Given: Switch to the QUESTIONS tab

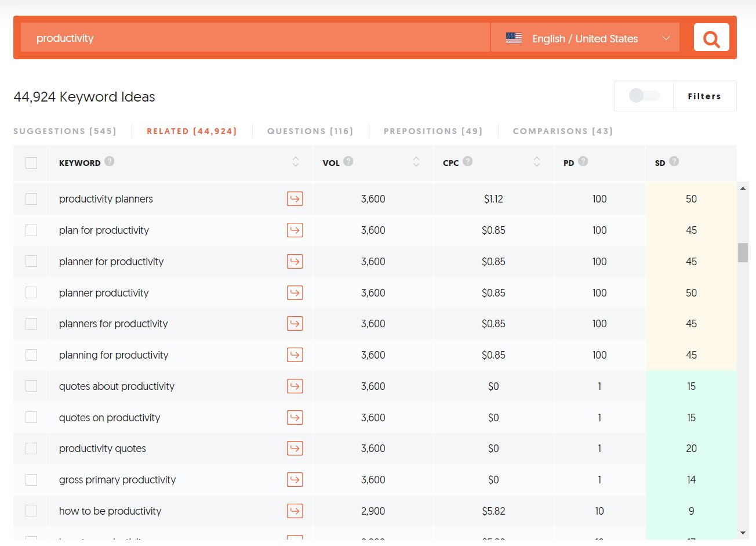Looking at the screenshot, I should tap(310, 131).
